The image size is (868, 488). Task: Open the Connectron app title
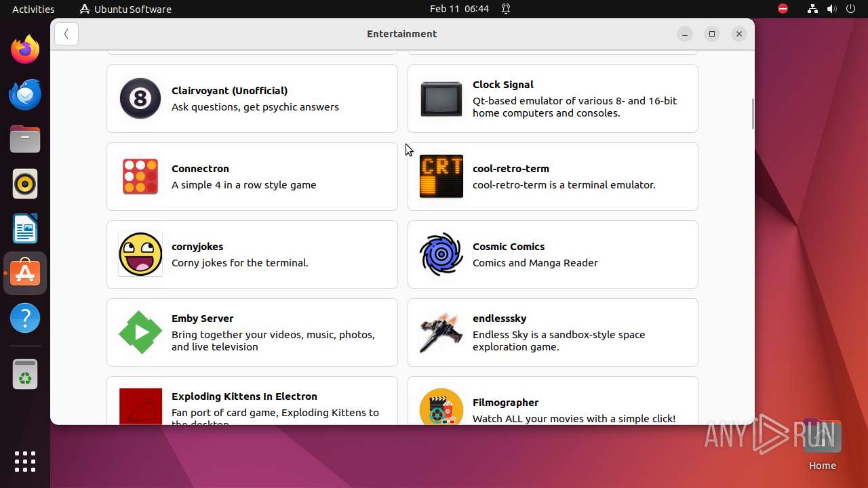(x=200, y=169)
